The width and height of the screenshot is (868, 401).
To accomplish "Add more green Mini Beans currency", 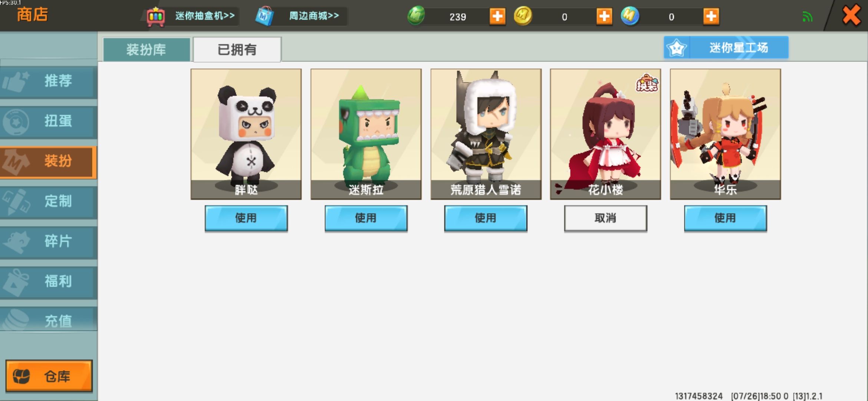I will coord(497,16).
